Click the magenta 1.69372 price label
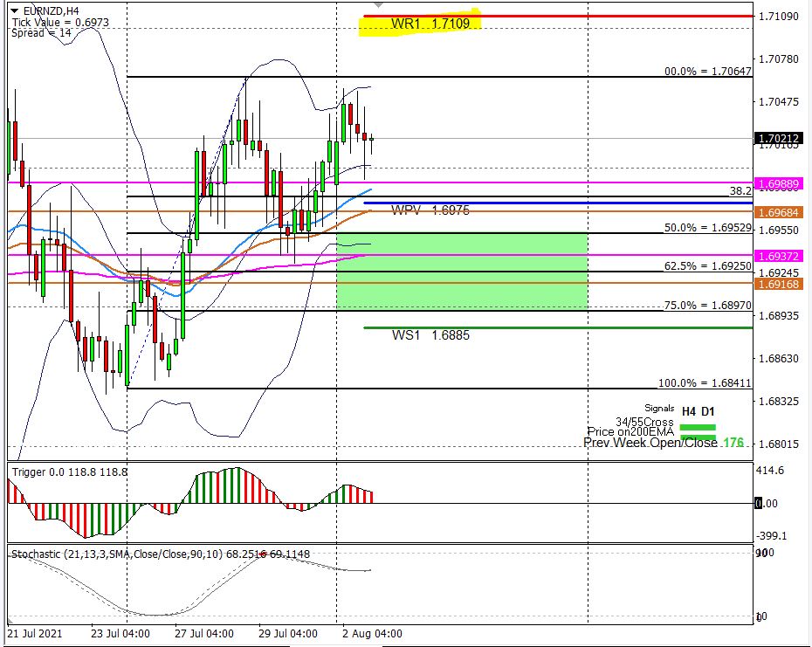This screenshot has width=812, height=647. pos(781,255)
